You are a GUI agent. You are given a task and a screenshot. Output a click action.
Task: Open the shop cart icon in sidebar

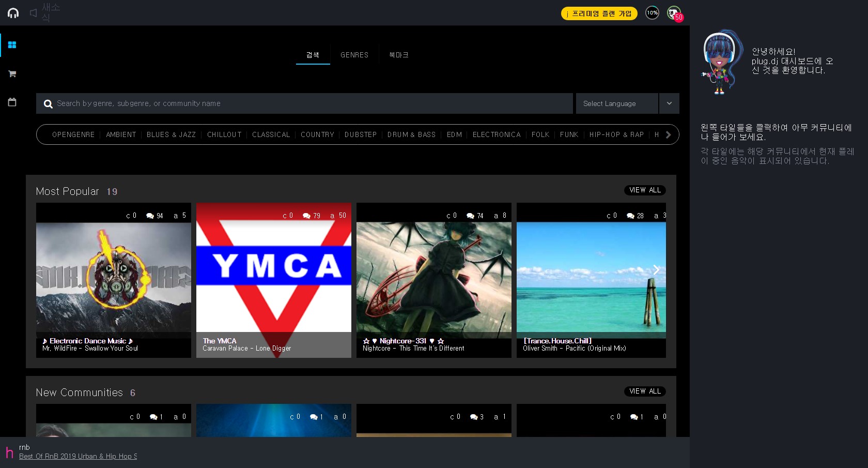12,74
